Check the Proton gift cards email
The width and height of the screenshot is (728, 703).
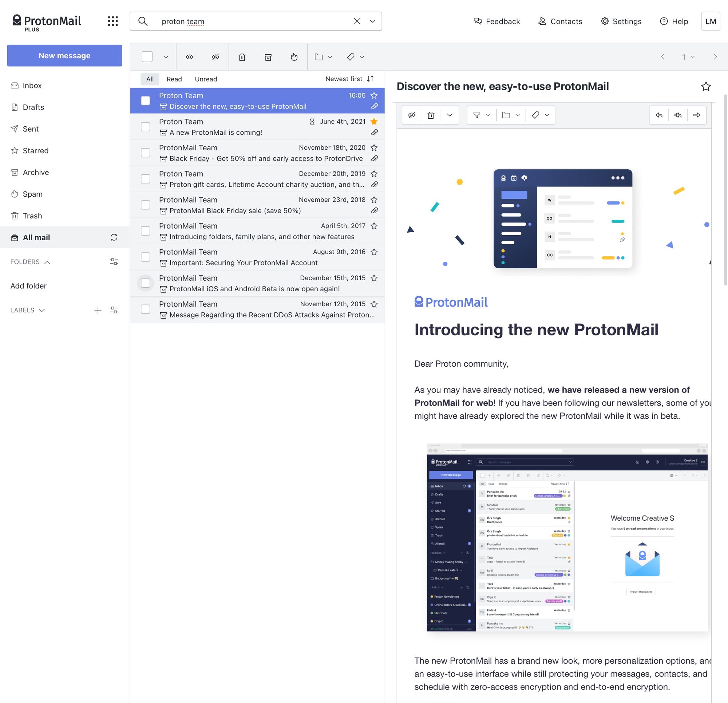(146, 179)
